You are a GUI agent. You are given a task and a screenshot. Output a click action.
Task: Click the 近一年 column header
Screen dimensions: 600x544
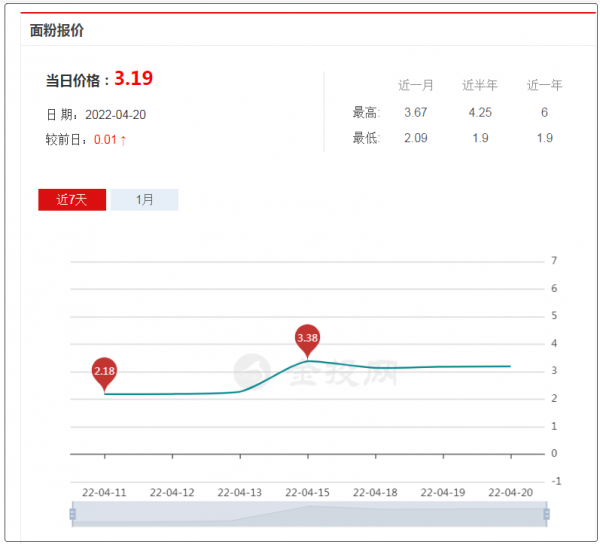point(545,85)
